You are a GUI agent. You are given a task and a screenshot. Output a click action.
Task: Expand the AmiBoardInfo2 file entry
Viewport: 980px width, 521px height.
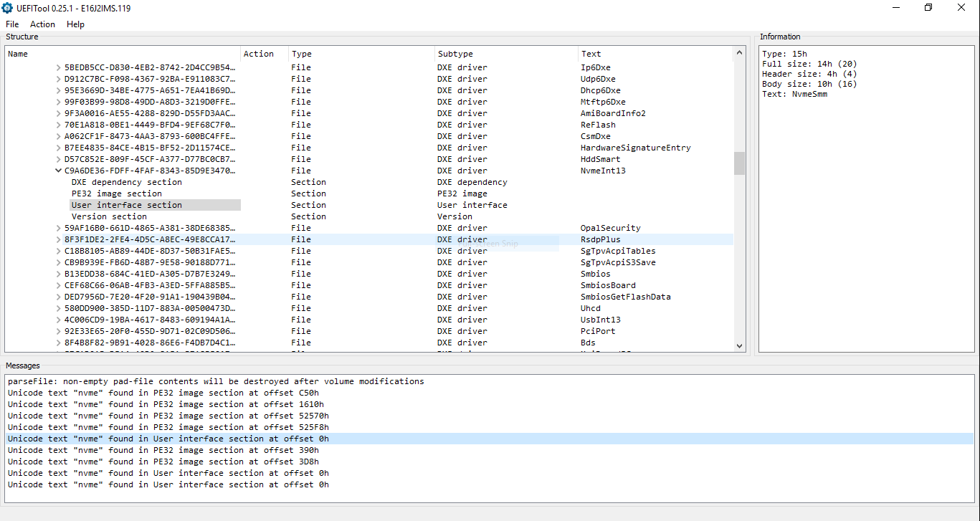point(59,113)
